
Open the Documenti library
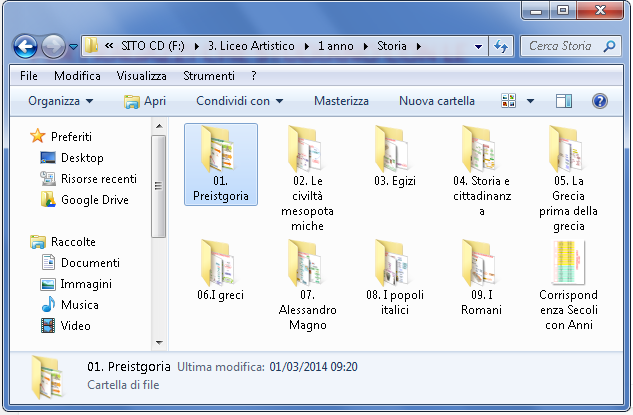[x=80, y=262]
